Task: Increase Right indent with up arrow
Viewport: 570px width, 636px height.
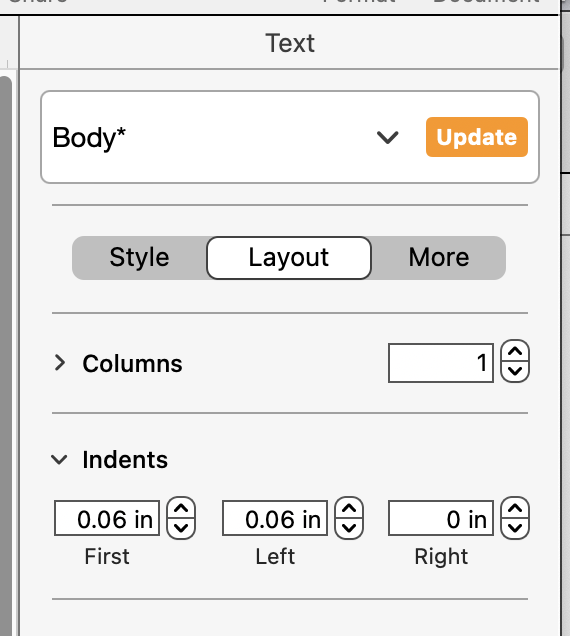Action: pos(515,508)
